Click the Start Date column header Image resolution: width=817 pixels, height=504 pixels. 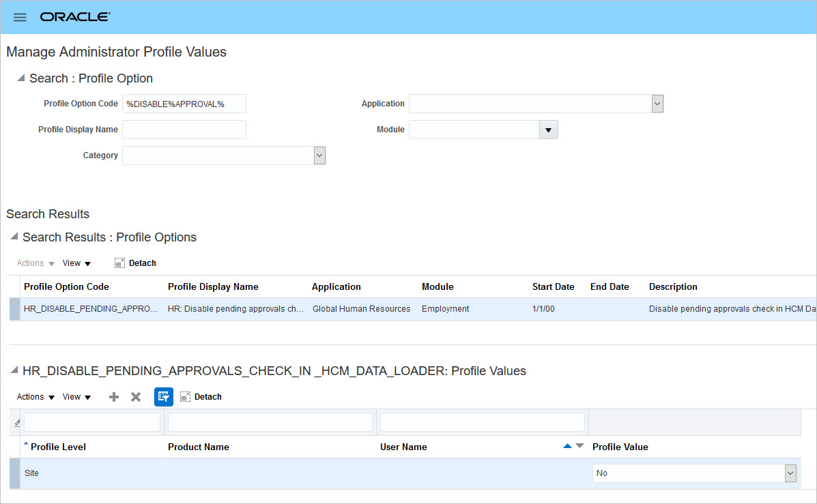(x=553, y=286)
